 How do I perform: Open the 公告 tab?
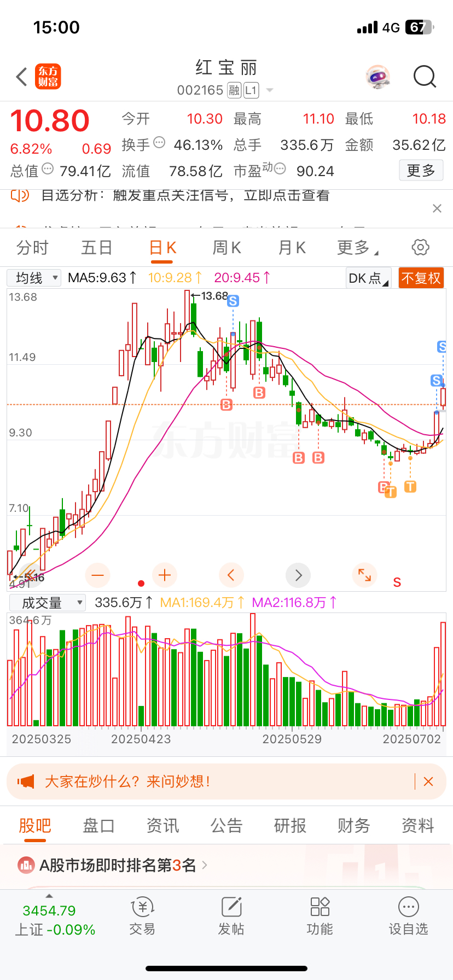point(226,826)
